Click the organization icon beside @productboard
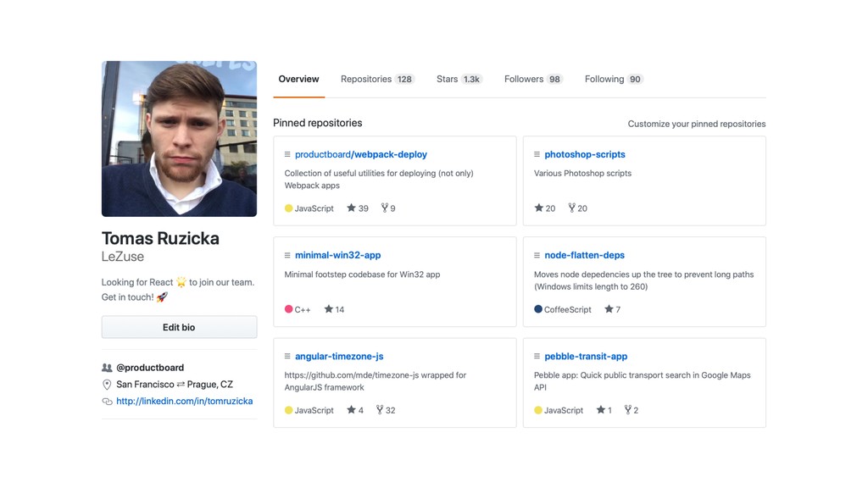This screenshot has width=868, height=488. pyautogui.click(x=107, y=368)
